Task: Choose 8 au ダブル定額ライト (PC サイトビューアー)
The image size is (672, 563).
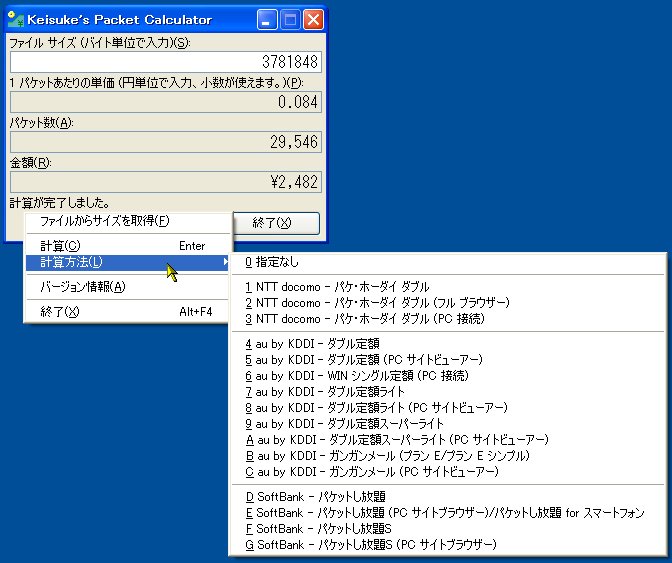Action: 448,407
